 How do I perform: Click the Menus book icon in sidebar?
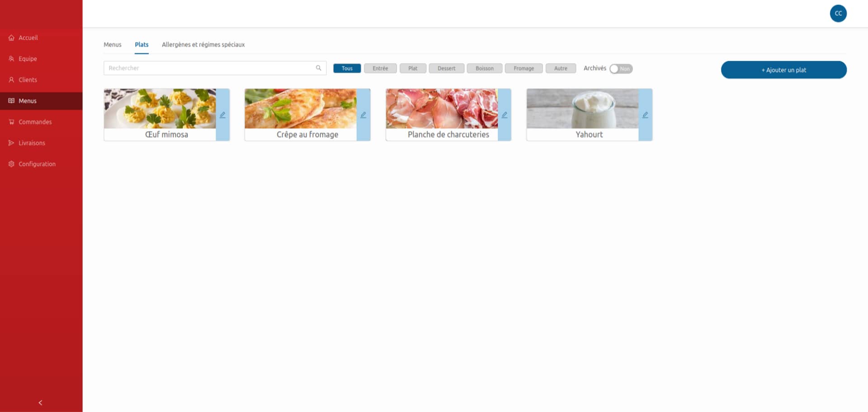[x=11, y=101]
